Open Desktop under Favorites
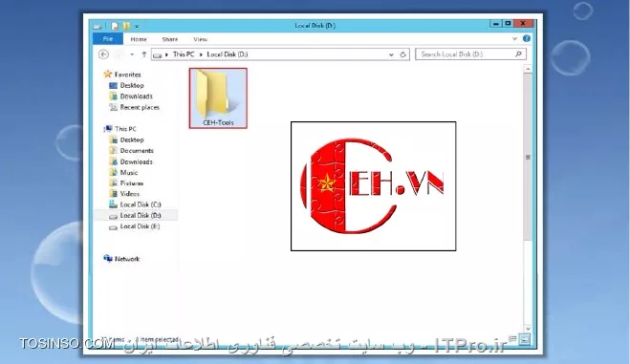Viewport: 630px width, 364px height. (x=132, y=85)
